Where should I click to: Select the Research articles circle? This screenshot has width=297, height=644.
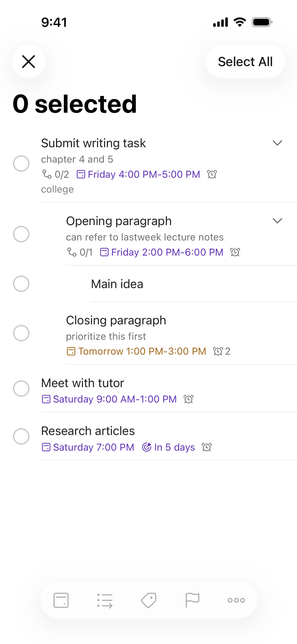point(21,437)
